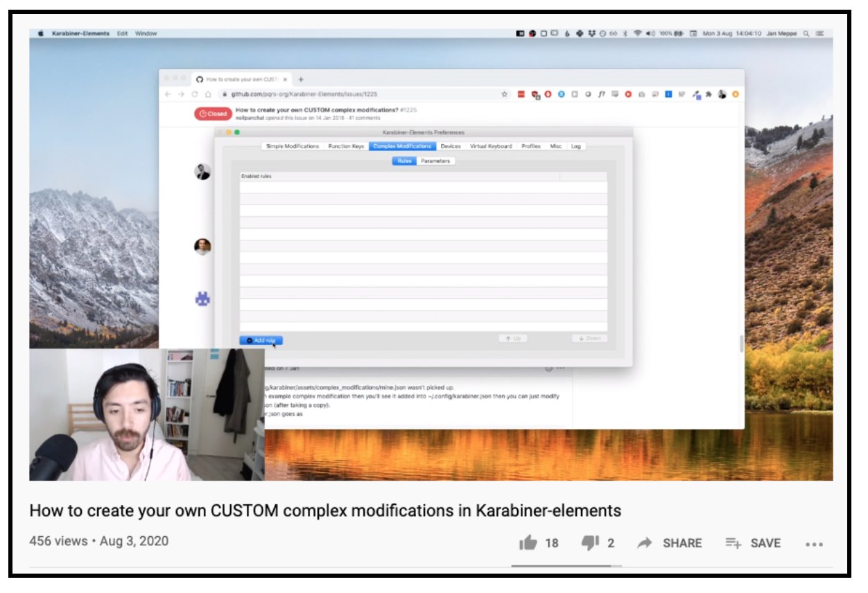Open the three-dot more actions menu
This screenshot has width=868, height=593.
click(814, 545)
